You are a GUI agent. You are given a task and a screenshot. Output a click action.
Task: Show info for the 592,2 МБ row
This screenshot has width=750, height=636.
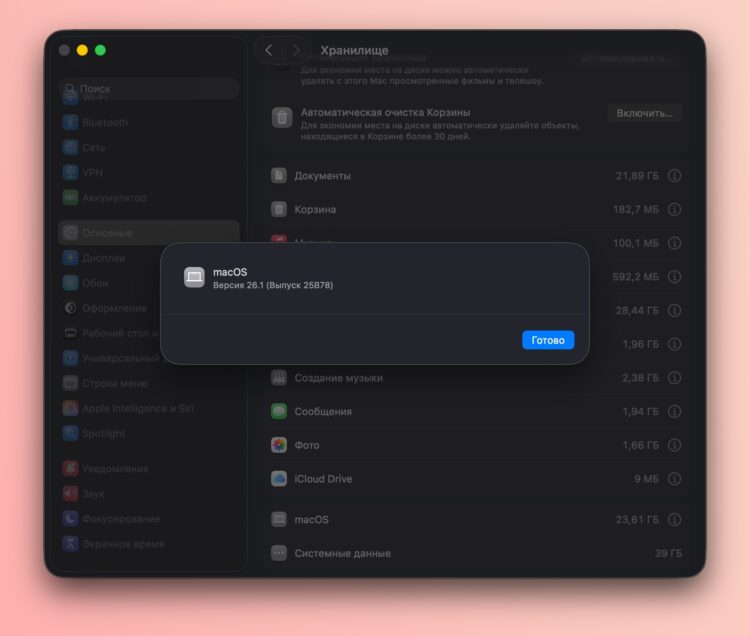[x=674, y=277]
